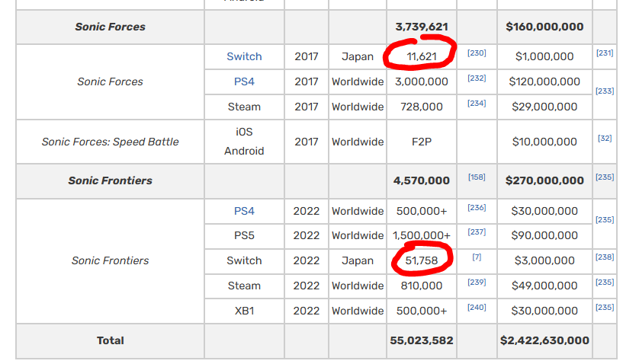Image resolution: width=623 pixels, height=364 pixels.
Task: Click the 11,621 Japan sales cell
Action: [422, 56]
